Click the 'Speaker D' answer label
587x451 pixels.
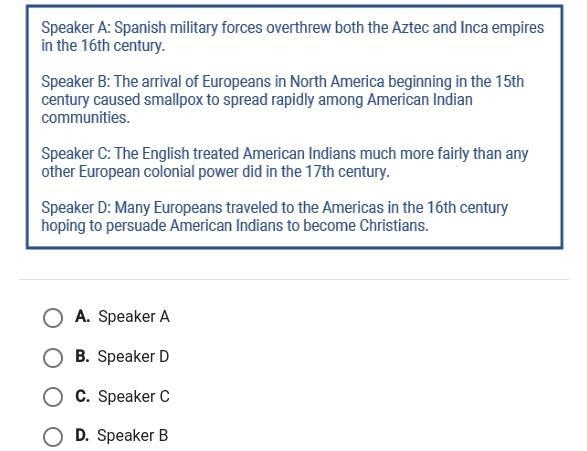133,356
